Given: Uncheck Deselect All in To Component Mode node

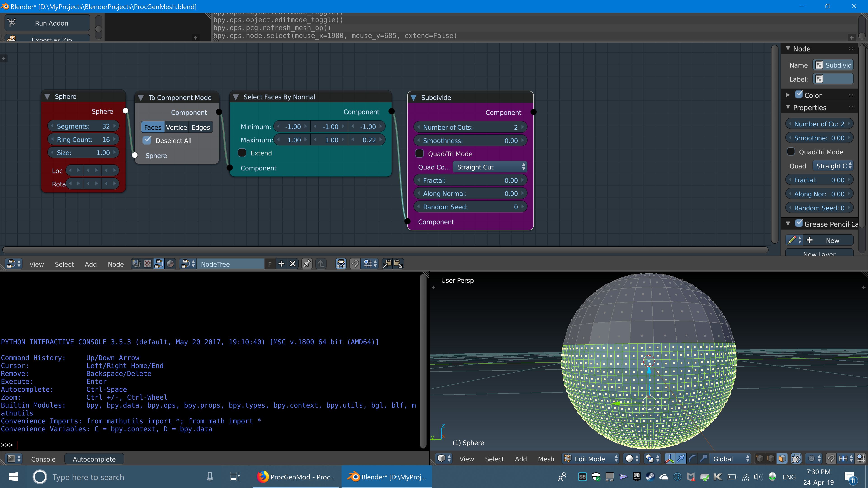Looking at the screenshot, I should [147, 140].
